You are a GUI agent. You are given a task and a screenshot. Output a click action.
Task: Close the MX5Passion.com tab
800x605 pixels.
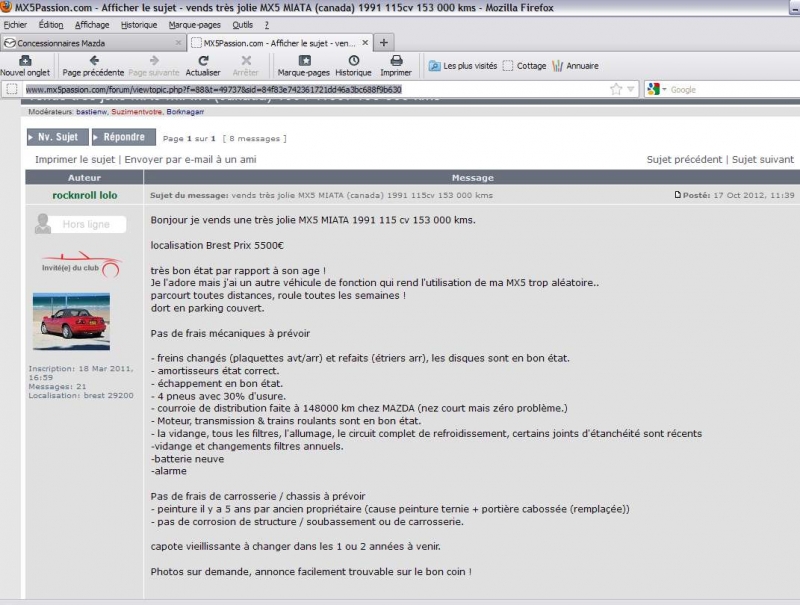pyautogui.click(x=365, y=43)
